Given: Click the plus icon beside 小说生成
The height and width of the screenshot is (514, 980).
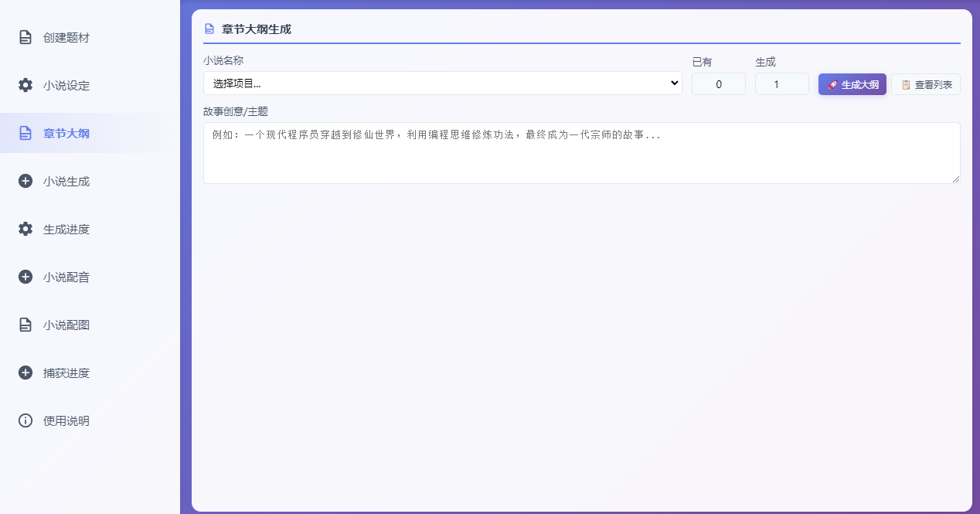Looking at the screenshot, I should click(x=26, y=181).
